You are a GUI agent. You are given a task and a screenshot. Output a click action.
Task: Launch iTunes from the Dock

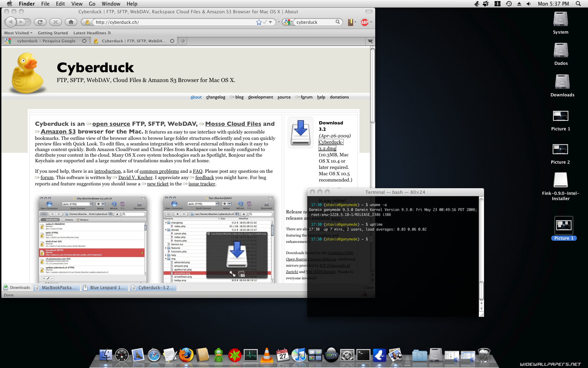299,355
